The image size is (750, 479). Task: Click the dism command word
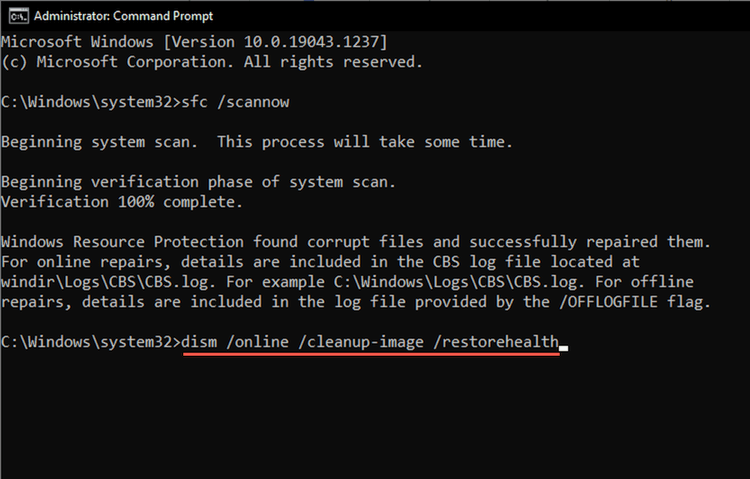[205, 343]
